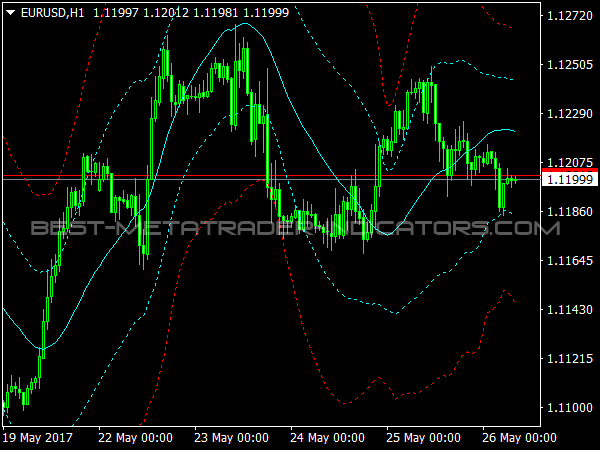600x450 pixels.
Task: Open the chart menu triangle beside EURUSD,H1
Action: coord(10,13)
